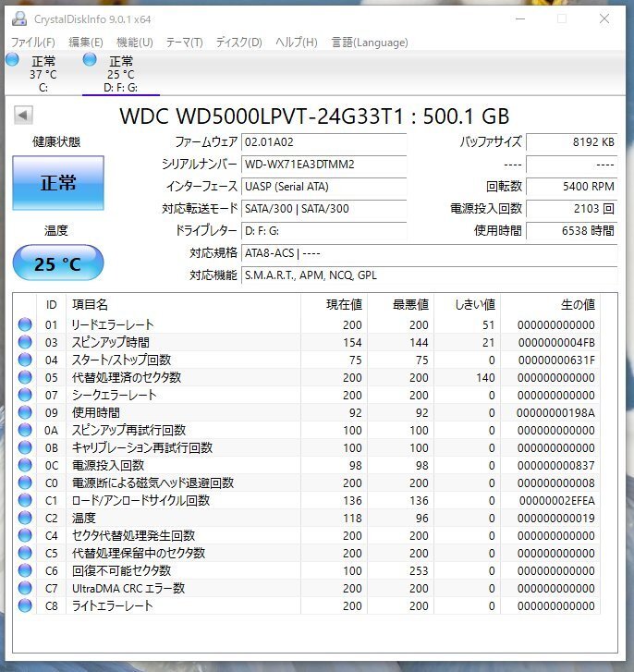Click the buffer size value 8192 KB
The image size is (634, 672).
[x=571, y=141]
